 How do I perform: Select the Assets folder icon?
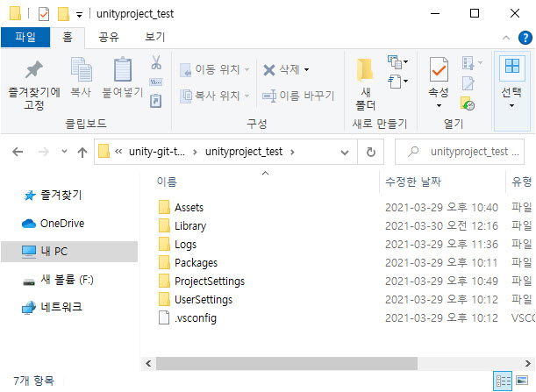(x=164, y=207)
